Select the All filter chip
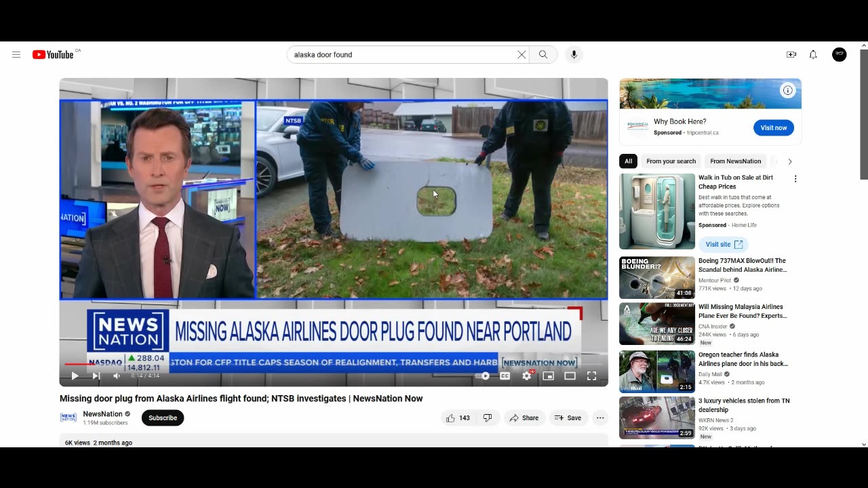This screenshot has height=488, width=868. tap(628, 161)
